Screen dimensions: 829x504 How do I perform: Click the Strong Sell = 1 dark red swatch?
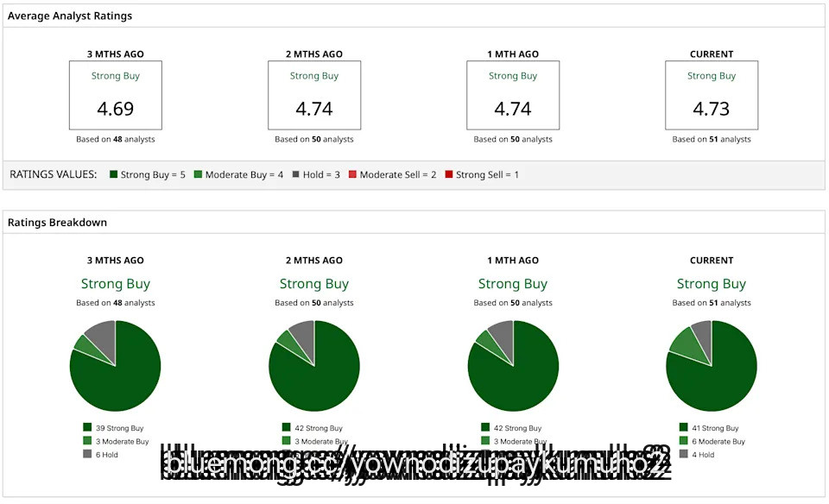point(449,174)
